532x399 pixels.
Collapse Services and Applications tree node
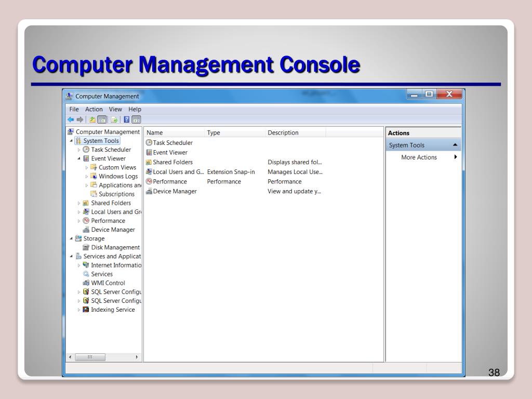click(71, 256)
